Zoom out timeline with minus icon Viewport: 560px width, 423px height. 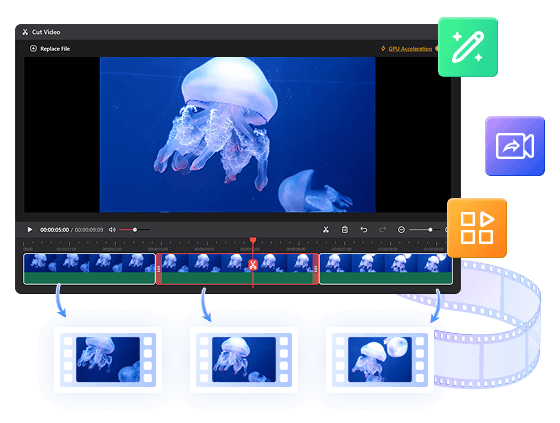point(401,229)
